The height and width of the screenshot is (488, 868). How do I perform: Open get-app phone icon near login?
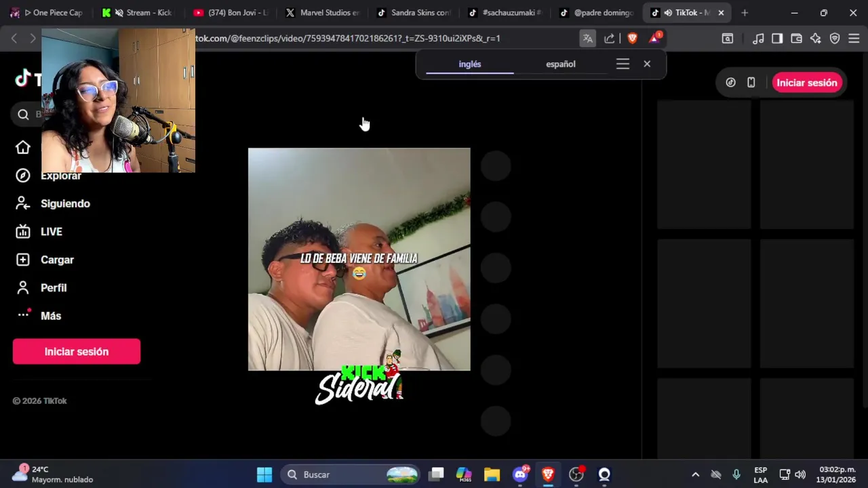point(751,83)
